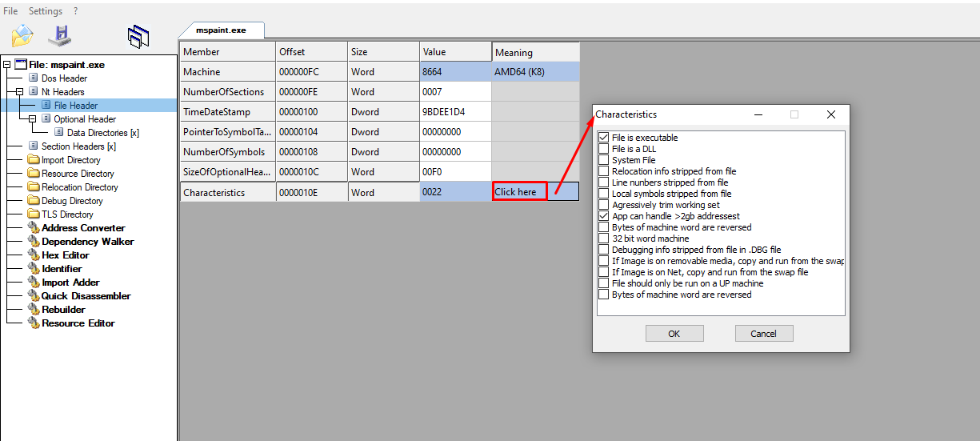Check If Image is on removable media option
This screenshot has height=441, width=980.
click(604, 261)
